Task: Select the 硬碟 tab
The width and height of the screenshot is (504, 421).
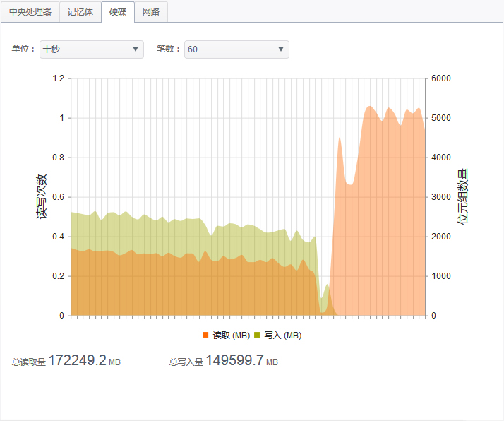Action: pyautogui.click(x=117, y=12)
